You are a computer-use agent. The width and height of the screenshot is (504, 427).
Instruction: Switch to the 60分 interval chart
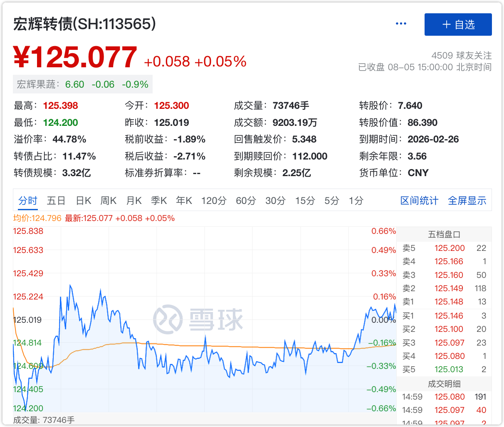[x=246, y=201]
